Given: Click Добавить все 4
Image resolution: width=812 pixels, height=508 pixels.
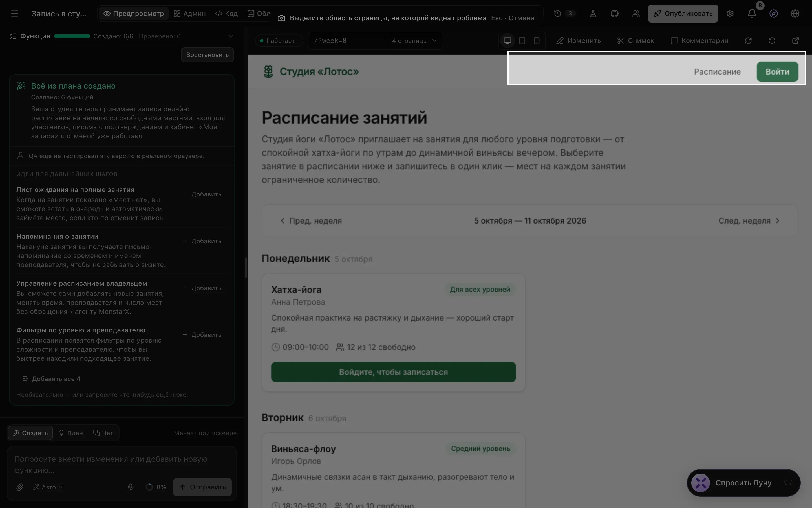Looking at the screenshot, I should click(x=51, y=379).
